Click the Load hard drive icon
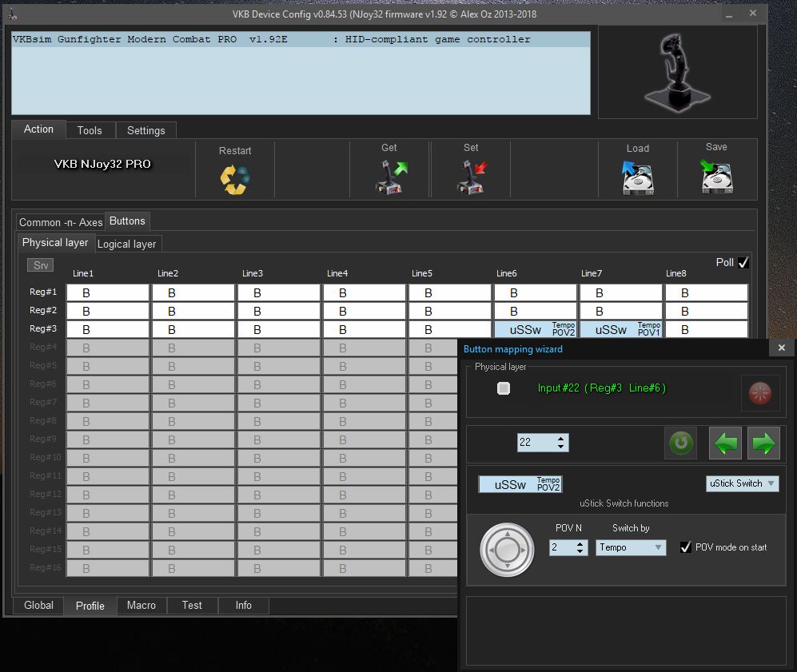 click(x=637, y=177)
